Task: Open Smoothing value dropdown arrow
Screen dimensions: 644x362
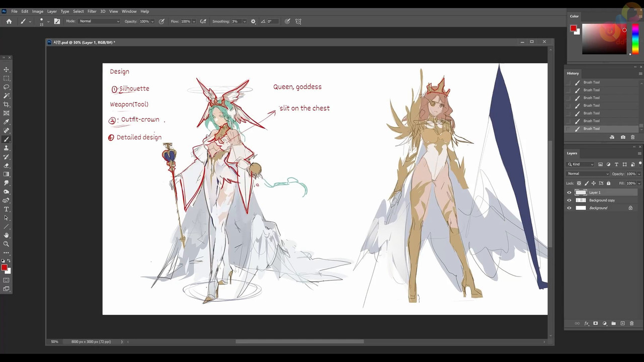Action: click(x=244, y=21)
